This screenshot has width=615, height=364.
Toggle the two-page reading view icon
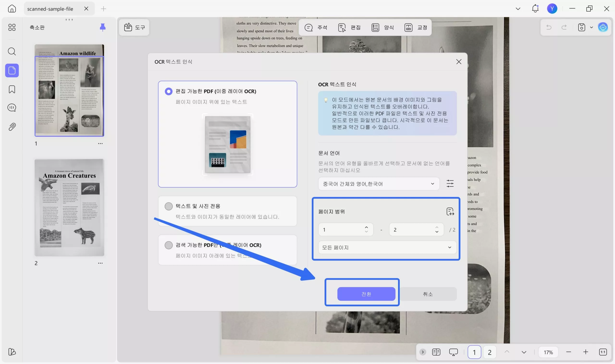point(436,352)
